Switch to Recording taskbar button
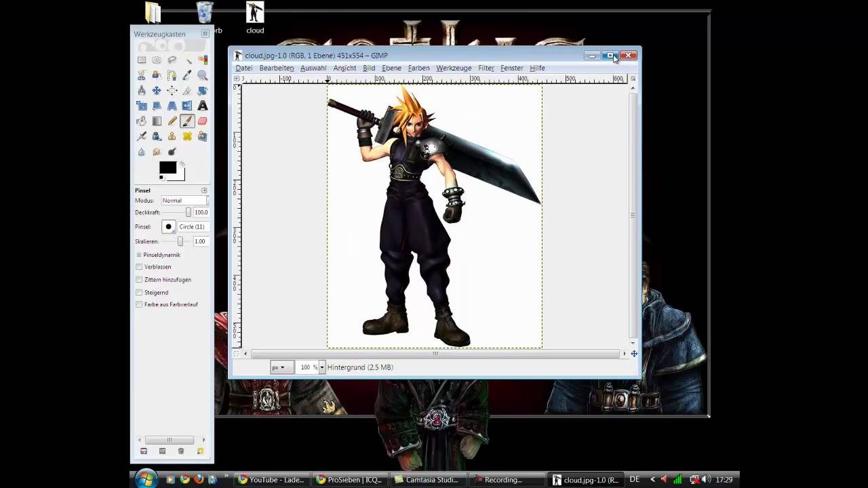 [506, 480]
